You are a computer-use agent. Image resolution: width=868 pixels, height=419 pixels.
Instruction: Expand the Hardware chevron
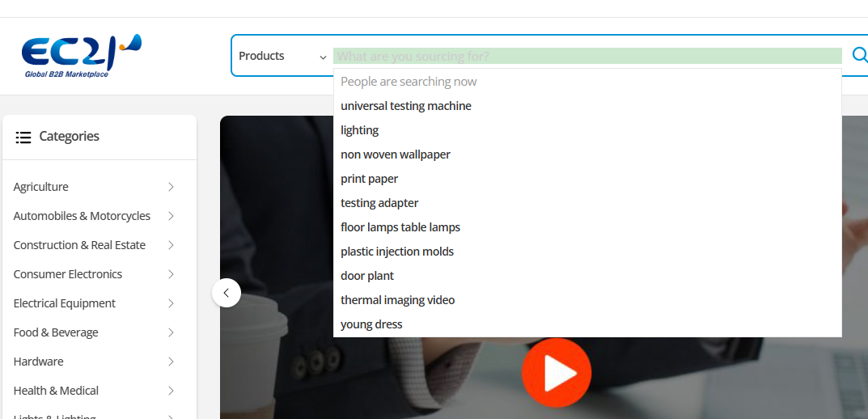click(x=171, y=362)
